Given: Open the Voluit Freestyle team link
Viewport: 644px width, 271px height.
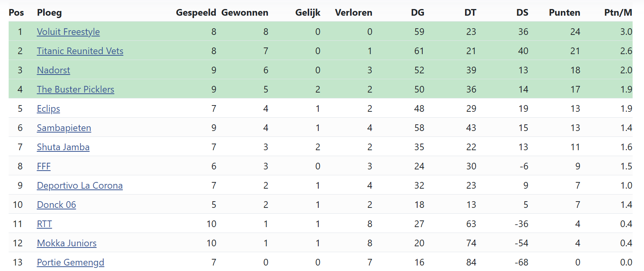Looking at the screenshot, I should pyautogui.click(x=68, y=32).
